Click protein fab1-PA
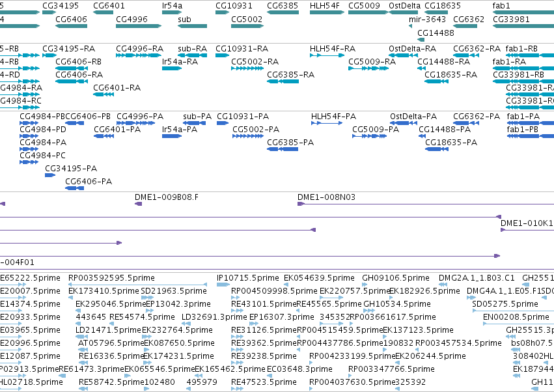 (531, 123)
